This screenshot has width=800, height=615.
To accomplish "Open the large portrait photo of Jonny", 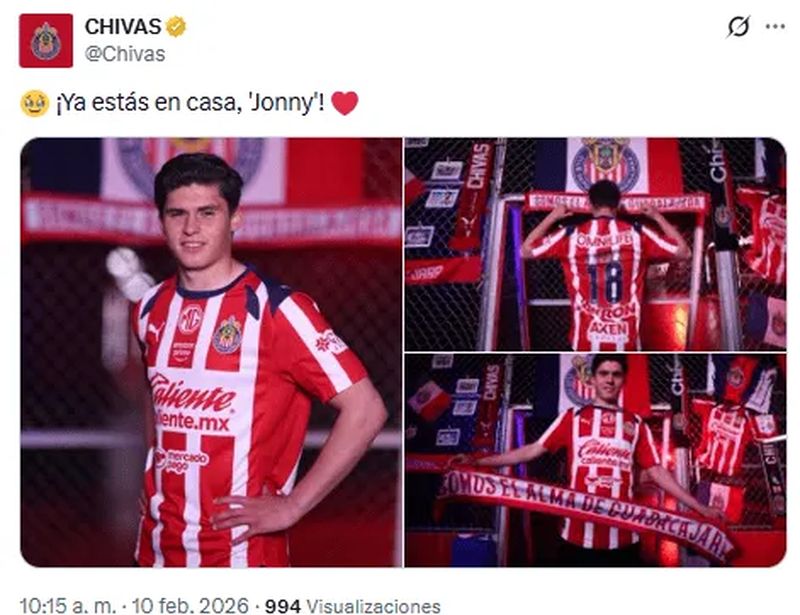I will [211, 352].
